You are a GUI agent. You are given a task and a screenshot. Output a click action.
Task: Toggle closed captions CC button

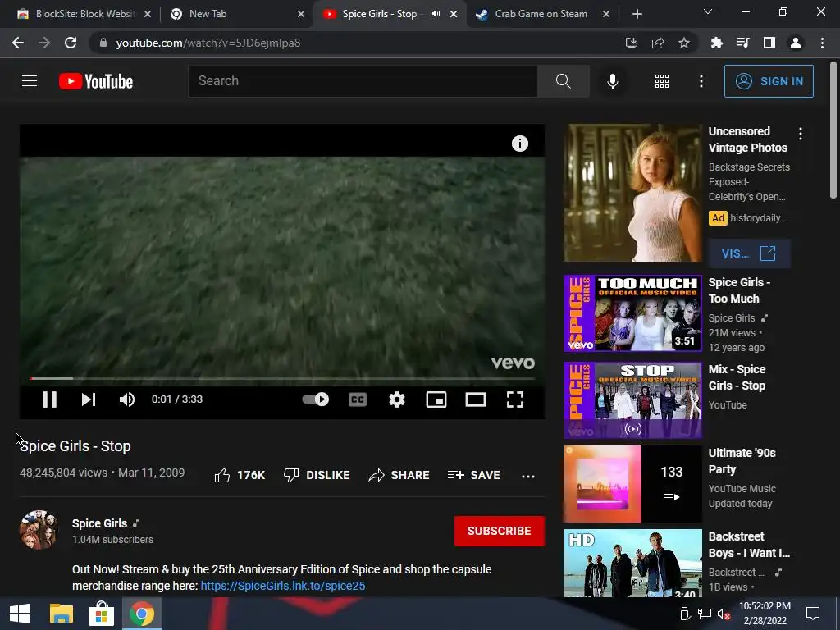point(358,399)
